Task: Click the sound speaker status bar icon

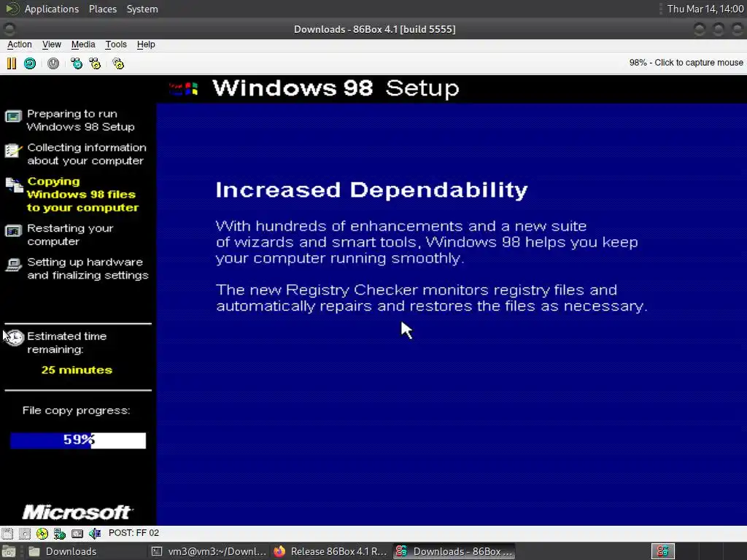Action: [x=95, y=533]
